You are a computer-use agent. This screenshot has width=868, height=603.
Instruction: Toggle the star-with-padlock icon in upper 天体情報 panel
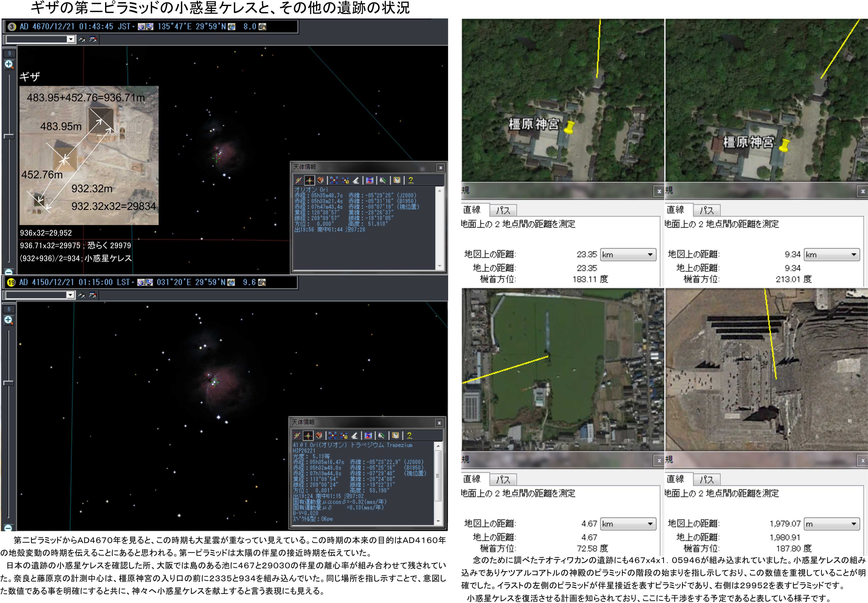click(345, 180)
